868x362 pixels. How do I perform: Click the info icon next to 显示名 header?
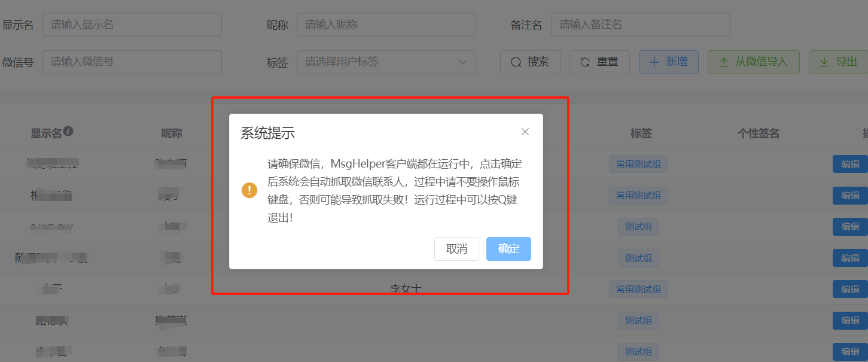click(69, 130)
